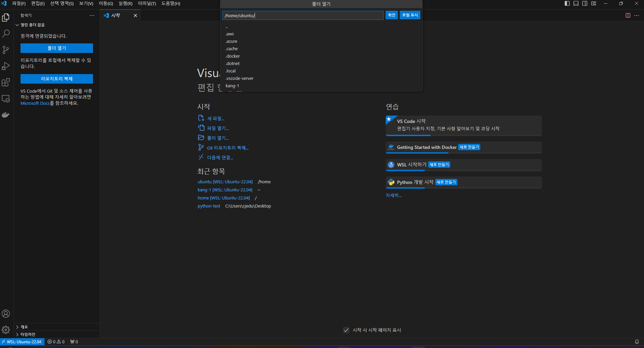Click the folder path input field

click(303, 15)
